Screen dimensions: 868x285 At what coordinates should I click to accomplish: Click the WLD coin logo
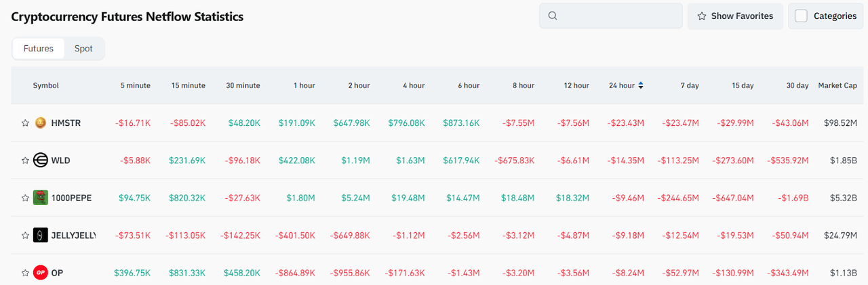coord(41,160)
